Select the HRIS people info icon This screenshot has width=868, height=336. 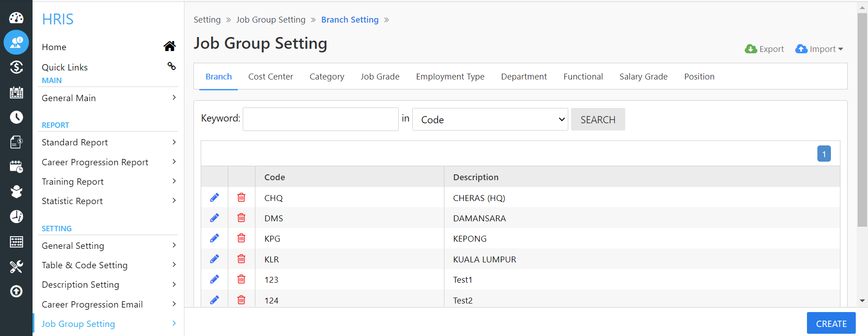[16, 42]
